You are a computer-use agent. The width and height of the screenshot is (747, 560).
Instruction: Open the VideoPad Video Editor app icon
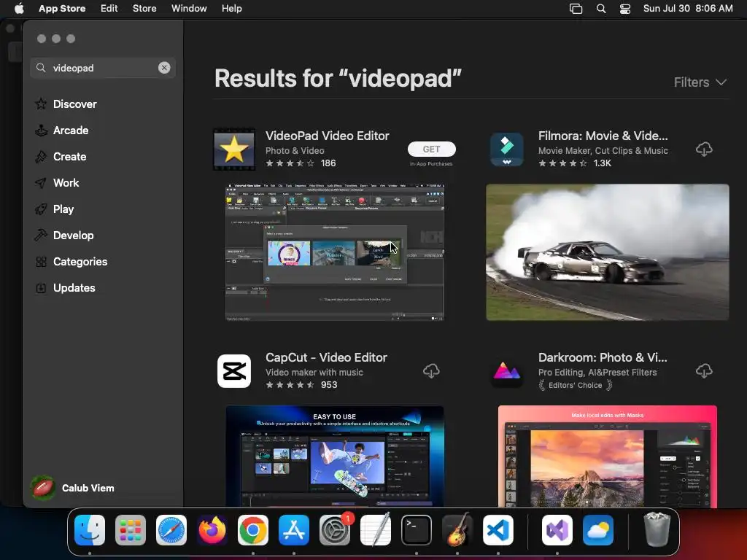tap(234, 149)
